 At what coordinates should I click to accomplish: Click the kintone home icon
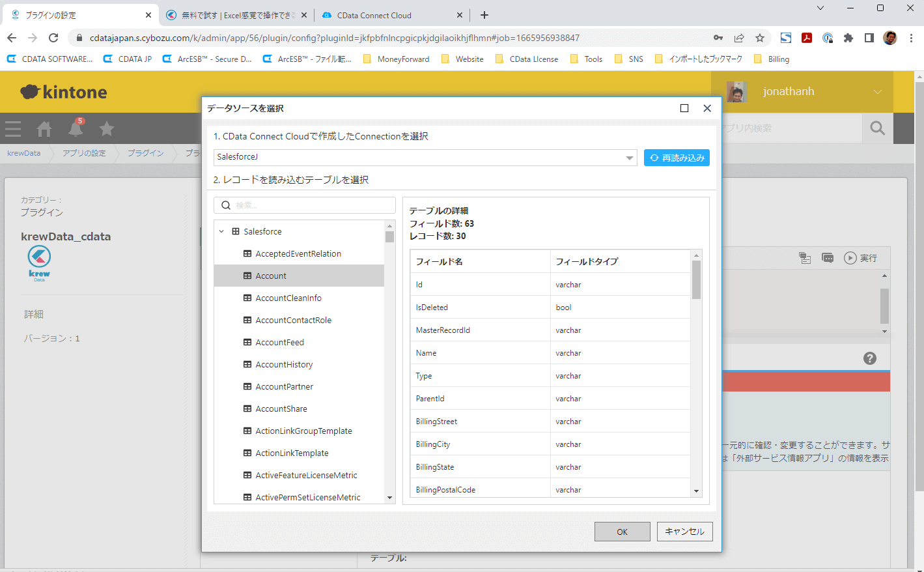[44, 129]
